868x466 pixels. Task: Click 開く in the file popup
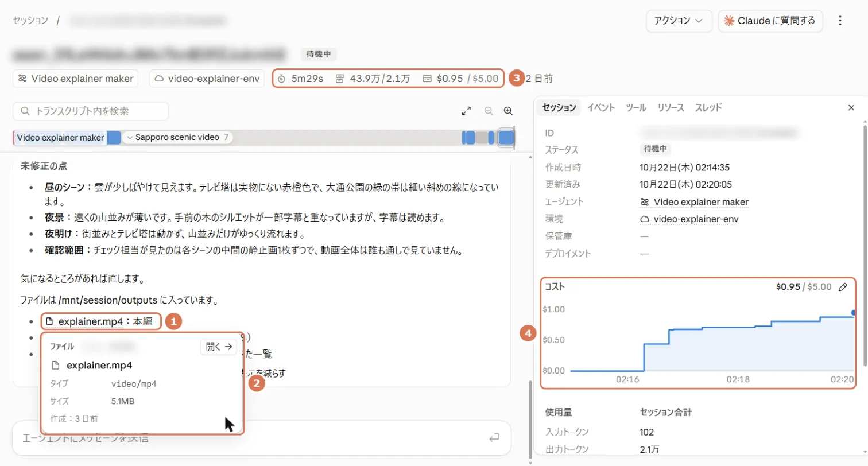click(x=218, y=347)
